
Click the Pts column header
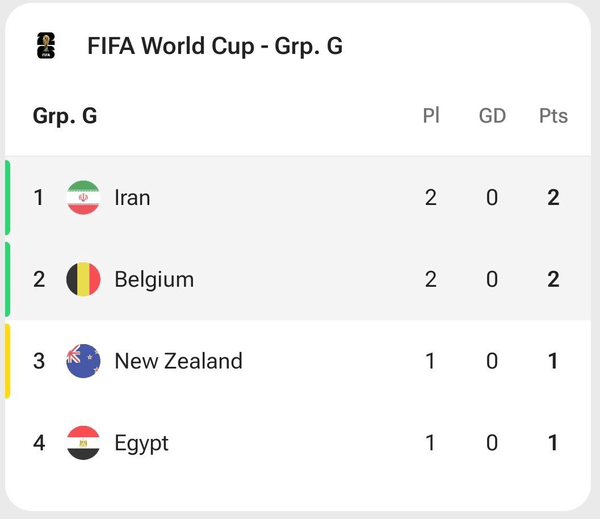[553, 116]
